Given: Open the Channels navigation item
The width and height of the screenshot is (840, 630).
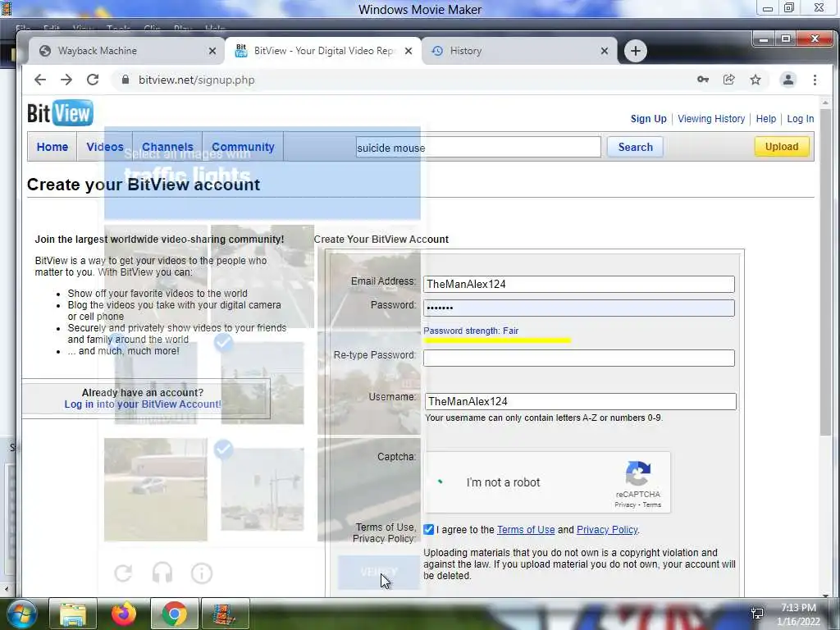Looking at the screenshot, I should 167,147.
